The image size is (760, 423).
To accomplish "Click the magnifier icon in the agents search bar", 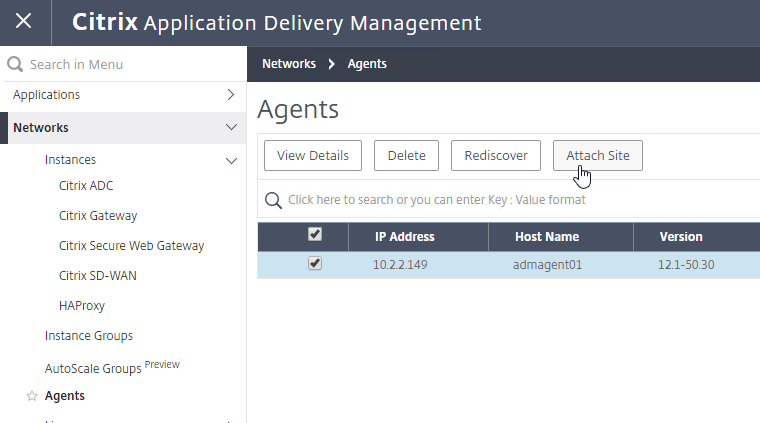I will coord(273,200).
